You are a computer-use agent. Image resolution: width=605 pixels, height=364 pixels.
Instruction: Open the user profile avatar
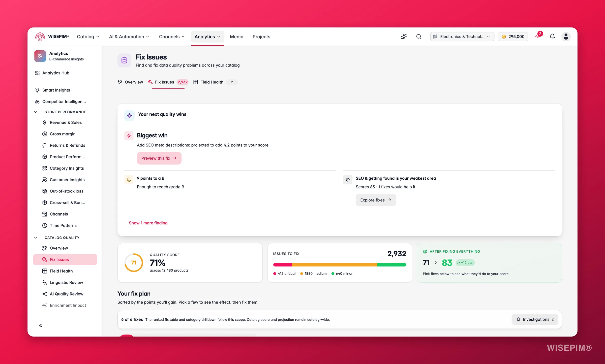pyautogui.click(x=566, y=37)
